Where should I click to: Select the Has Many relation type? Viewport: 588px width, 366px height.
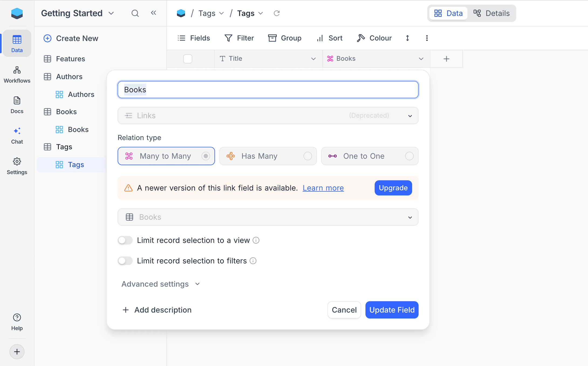pos(268,156)
